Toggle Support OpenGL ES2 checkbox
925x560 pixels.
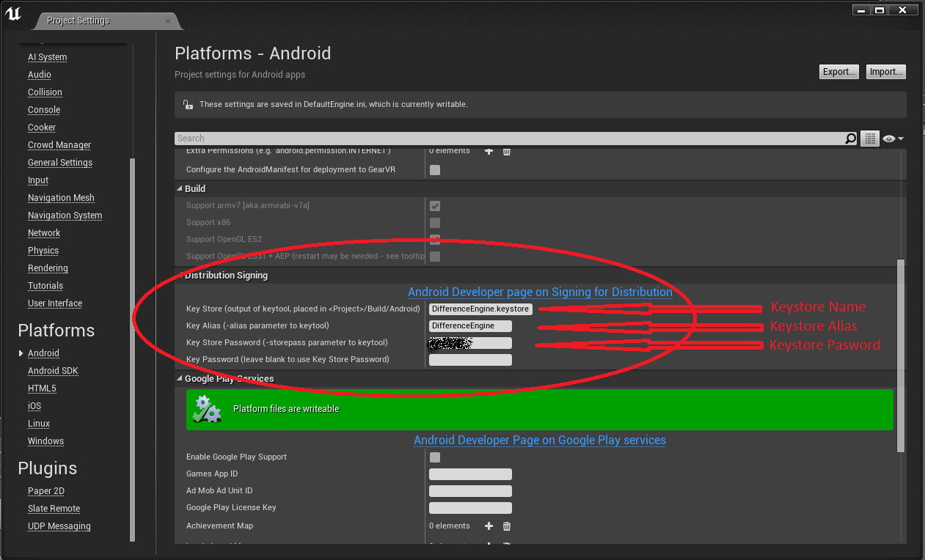tap(435, 240)
